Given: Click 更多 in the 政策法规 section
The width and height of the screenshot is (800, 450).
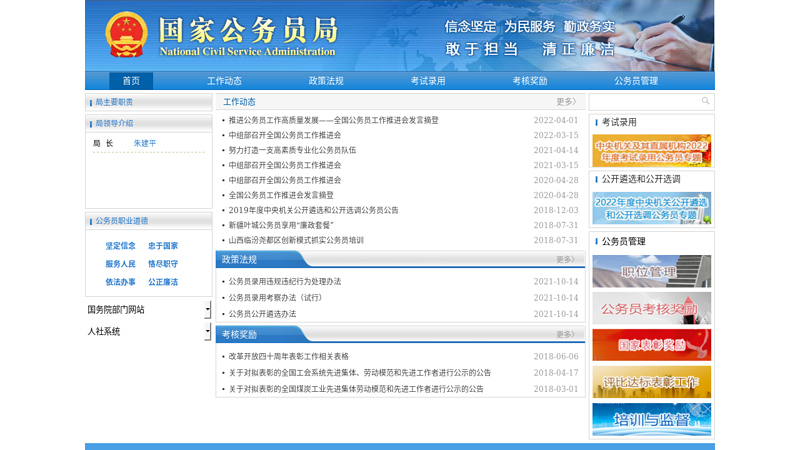Looking at the screenshot, I should [x=565, y=259].
